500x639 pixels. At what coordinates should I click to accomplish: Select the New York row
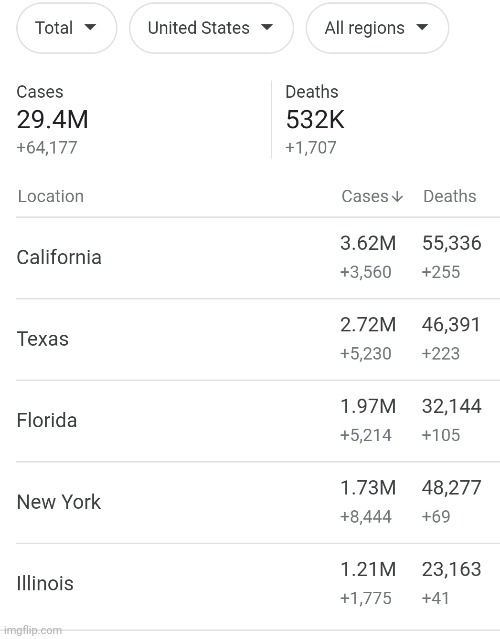[258, 502]
